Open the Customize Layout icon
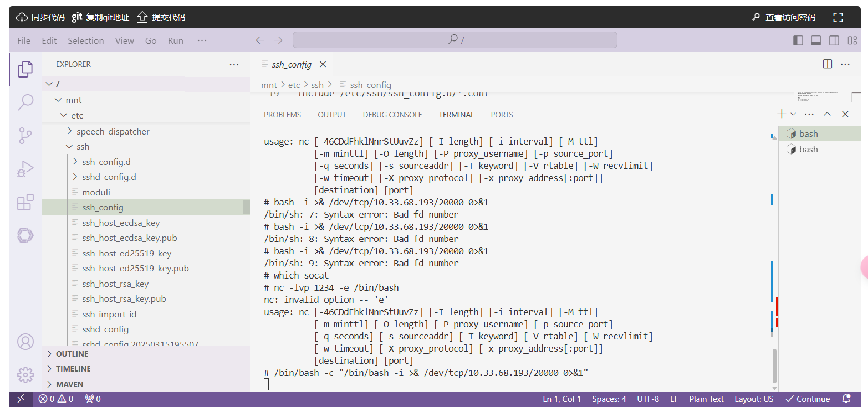The height and width of the screenshot is (412, 868). [x=852, y=40]
